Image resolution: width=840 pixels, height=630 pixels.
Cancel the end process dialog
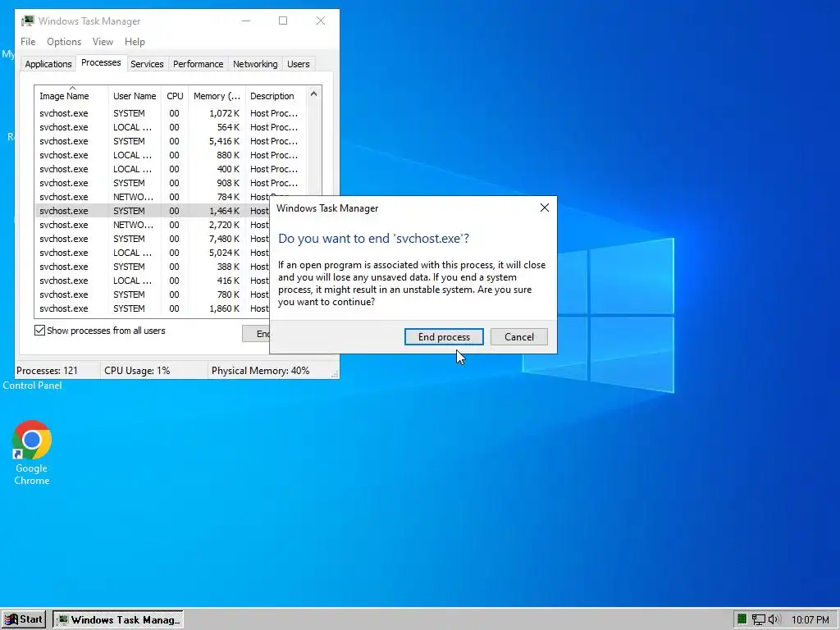pos(519,337)
